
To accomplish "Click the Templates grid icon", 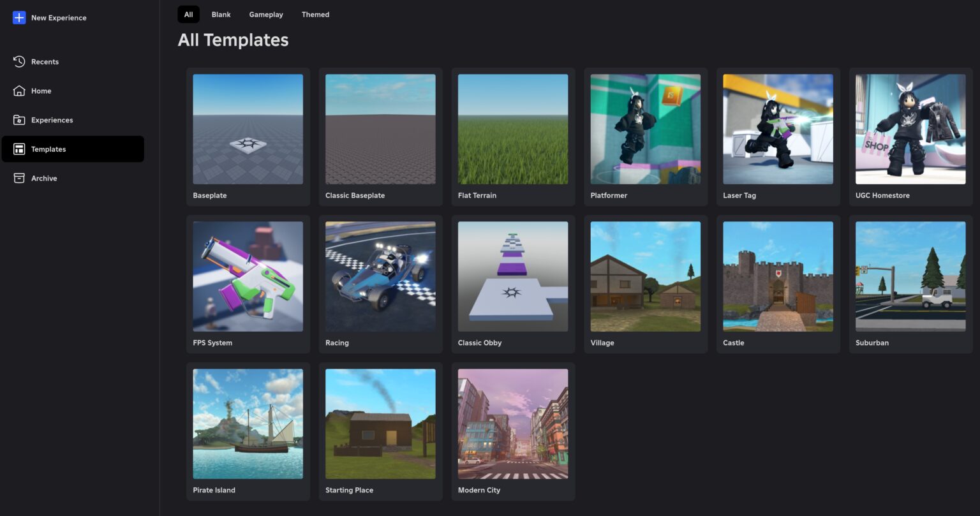I will 19,149.
